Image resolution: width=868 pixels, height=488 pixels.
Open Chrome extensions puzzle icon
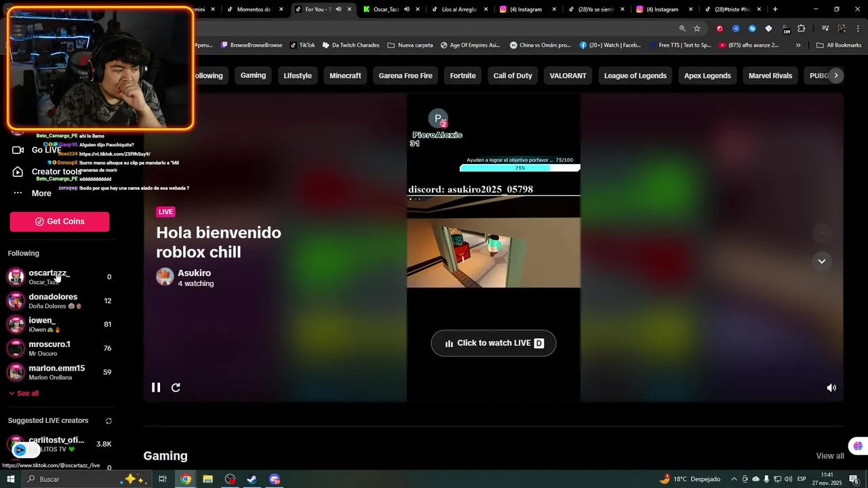click(802, 28)
